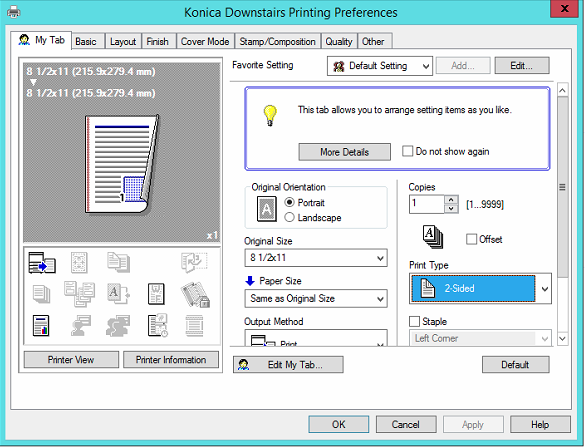Viewport: 585px width, 447px height.
Task: Click the page preview thumbnail image
Action: point(122,164)
